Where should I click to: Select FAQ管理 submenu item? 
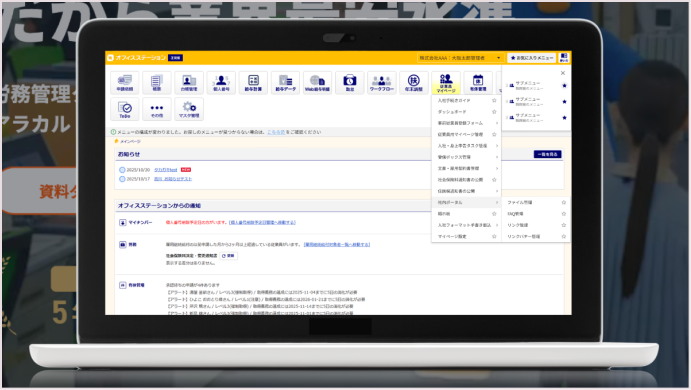point(515,214)
